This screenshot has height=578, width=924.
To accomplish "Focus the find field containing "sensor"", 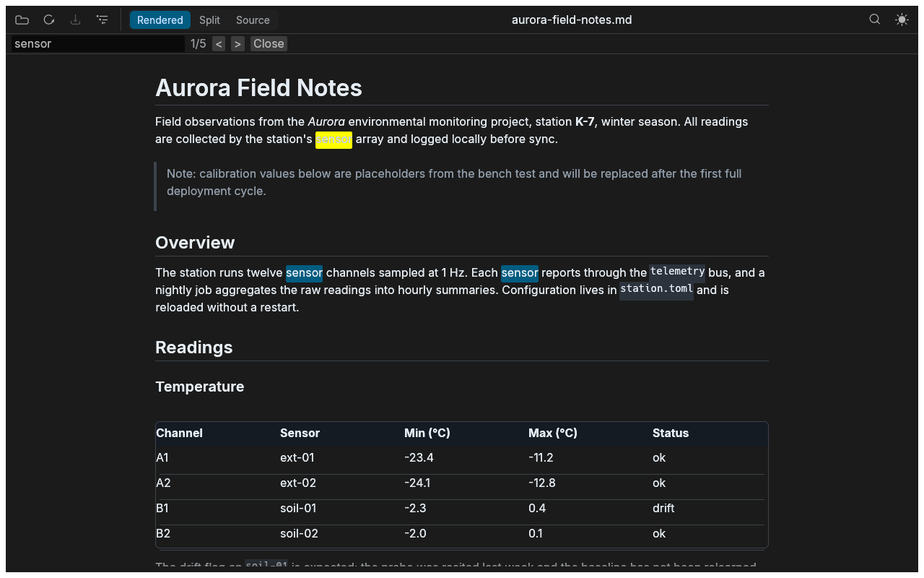I will 98,43.
